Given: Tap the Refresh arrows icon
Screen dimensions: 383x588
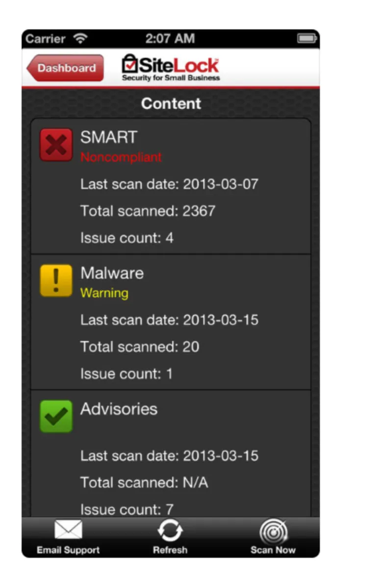Looking at the screenshot, I should pos(170,530).
